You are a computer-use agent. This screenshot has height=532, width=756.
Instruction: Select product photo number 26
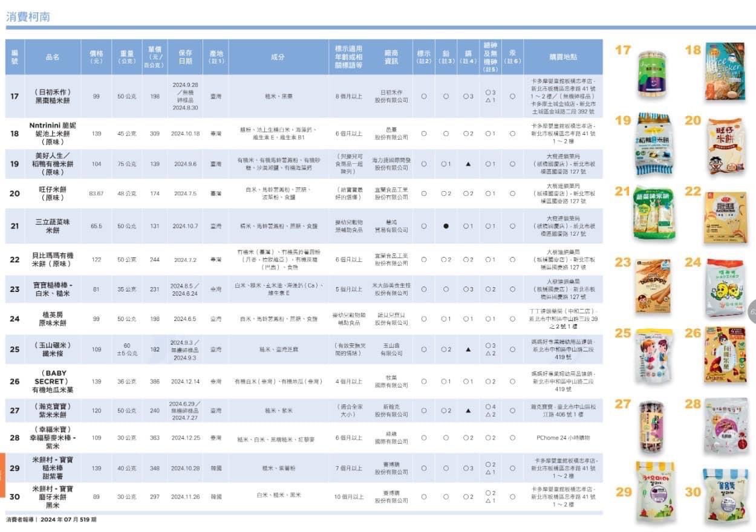(725, 355)
